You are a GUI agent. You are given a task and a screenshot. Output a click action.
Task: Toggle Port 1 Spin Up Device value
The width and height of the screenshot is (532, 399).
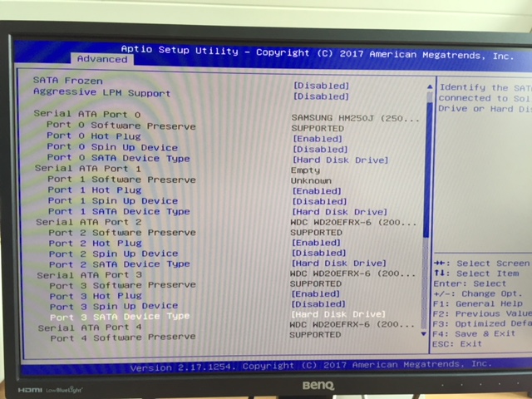pos(319,201)
